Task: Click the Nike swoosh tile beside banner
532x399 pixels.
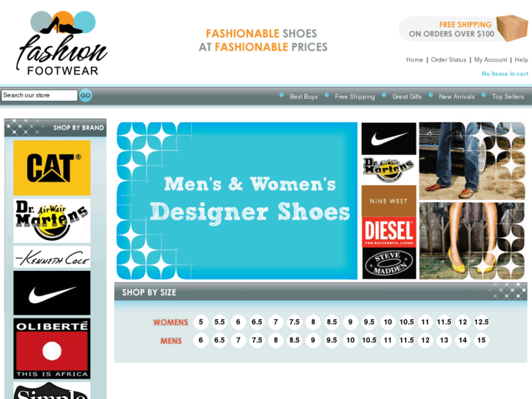Action: 389,138
